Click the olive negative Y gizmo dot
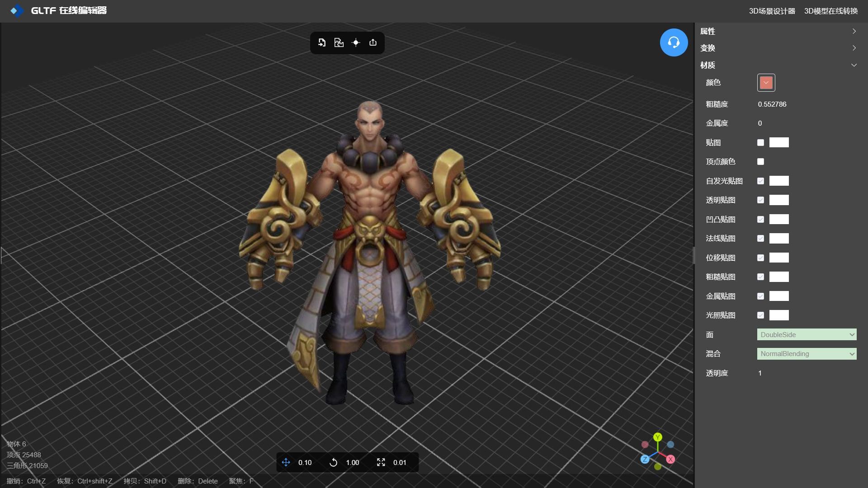 658,466
